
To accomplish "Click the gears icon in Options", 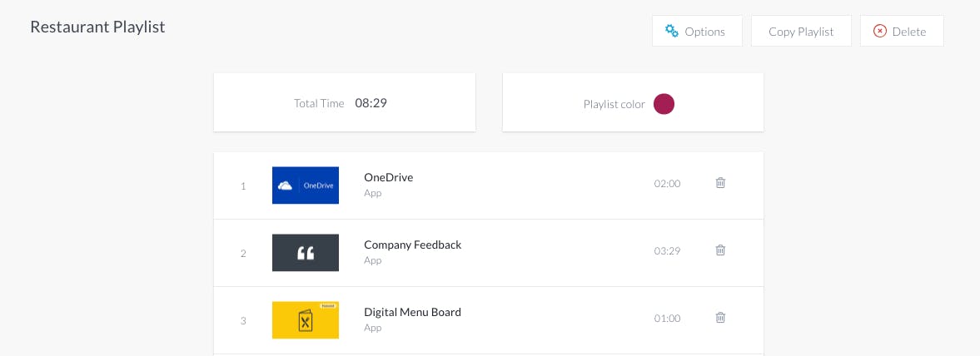I will click(672, 31).
